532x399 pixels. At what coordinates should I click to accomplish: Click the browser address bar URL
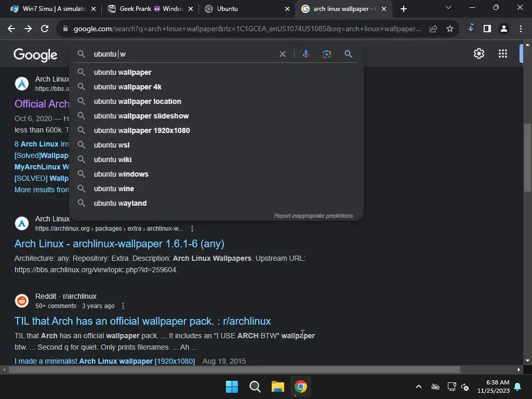tap(247, 29)
